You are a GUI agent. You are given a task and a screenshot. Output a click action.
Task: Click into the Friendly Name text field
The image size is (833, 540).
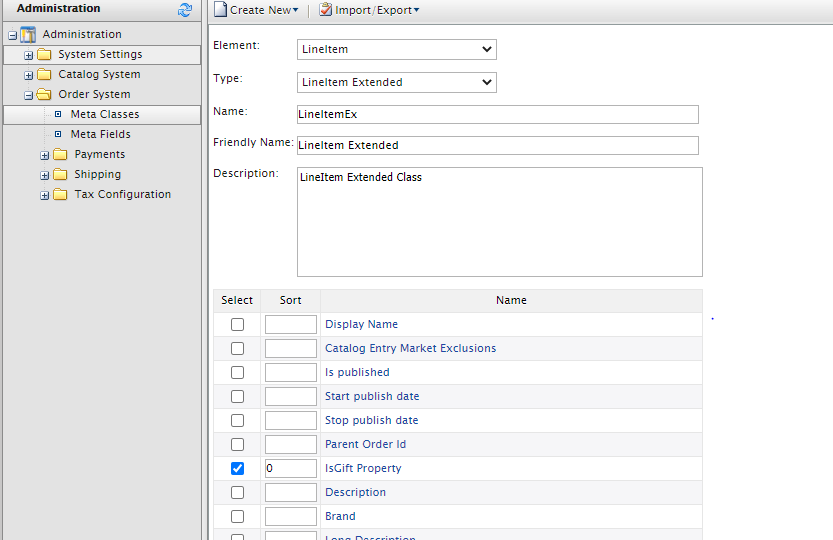[x=497, y=145]
